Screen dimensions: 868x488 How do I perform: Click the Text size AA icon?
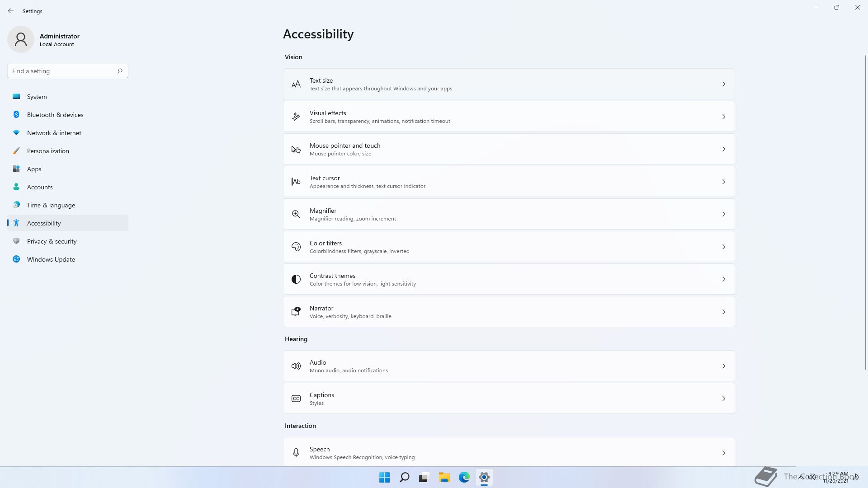pos(296,84)
